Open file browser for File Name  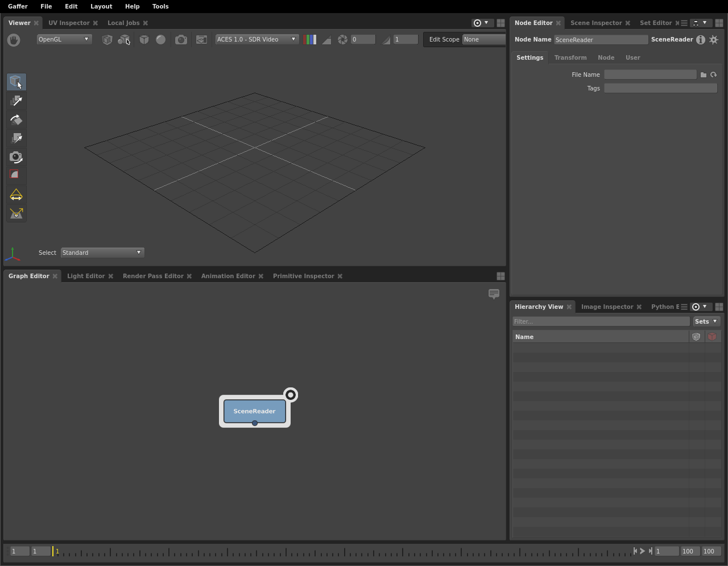click(x=704, y=75)
